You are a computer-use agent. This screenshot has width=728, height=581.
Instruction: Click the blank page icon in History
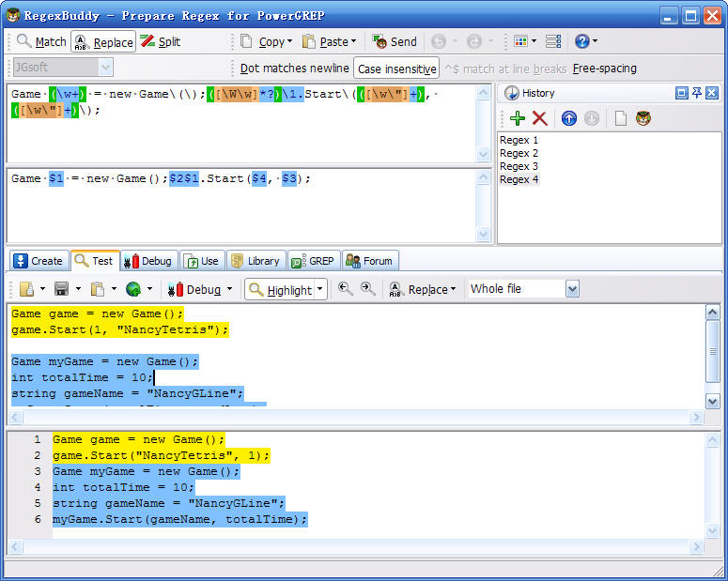coord(620,118)
